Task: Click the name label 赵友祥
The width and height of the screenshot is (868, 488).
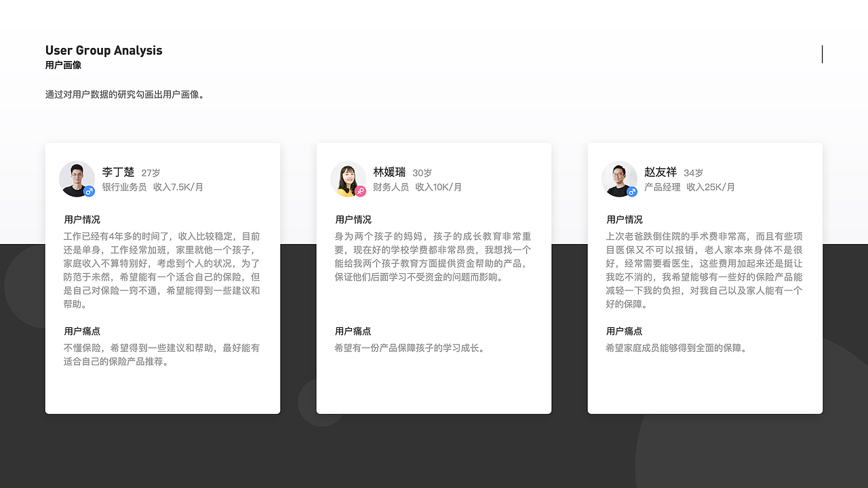Action: [x=660, y=172]
